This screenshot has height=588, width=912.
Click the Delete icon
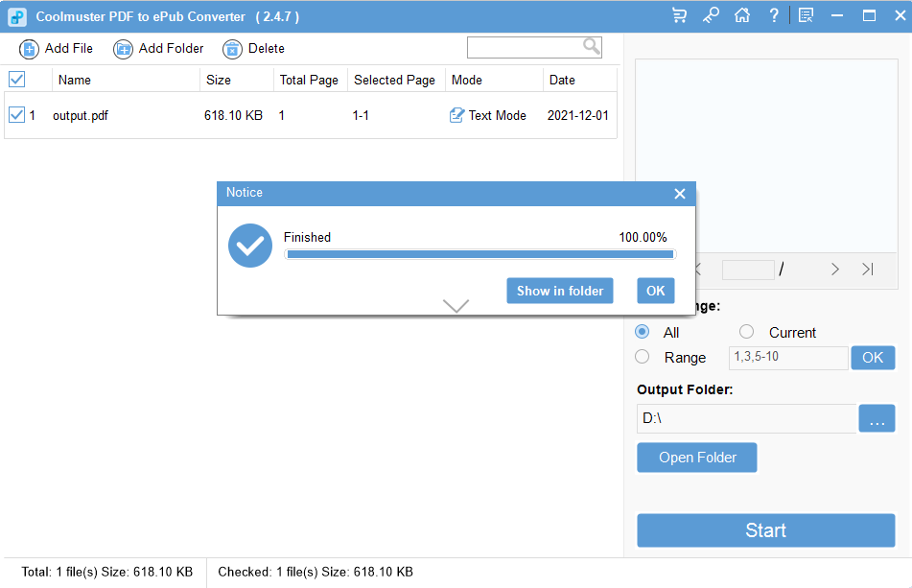pyautogui.click(x=230, y=48)
